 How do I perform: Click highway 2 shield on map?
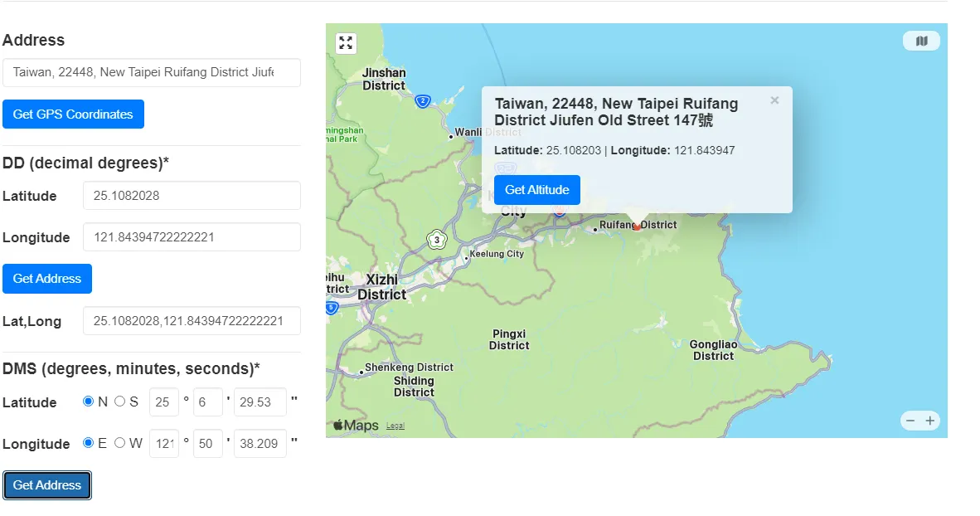pos(423,101)
